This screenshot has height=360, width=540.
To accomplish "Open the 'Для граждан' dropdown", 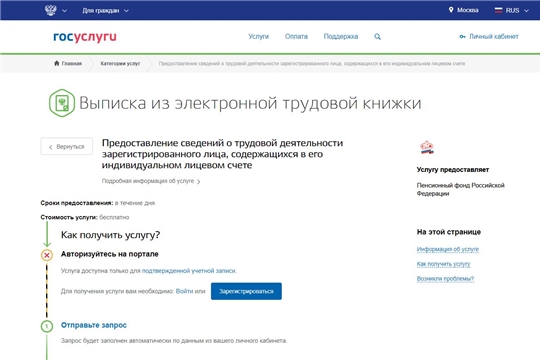I will [105, 11].
